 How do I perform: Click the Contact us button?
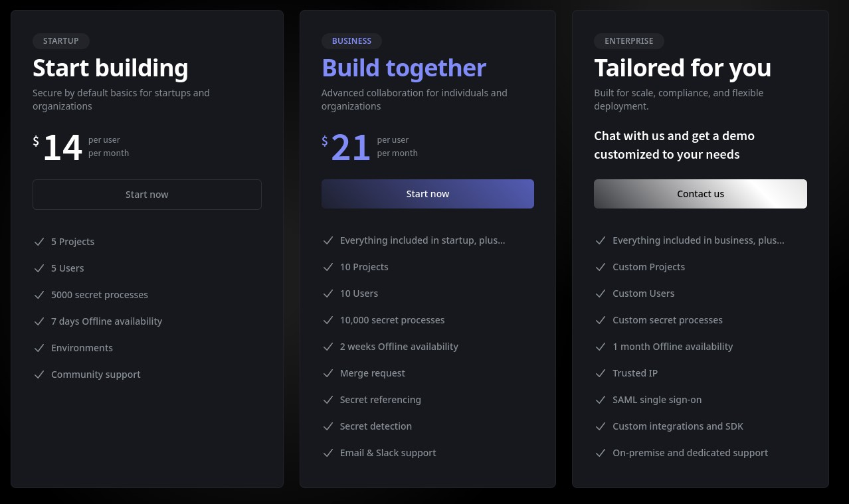pyautogui.click(x=700, y=194)
